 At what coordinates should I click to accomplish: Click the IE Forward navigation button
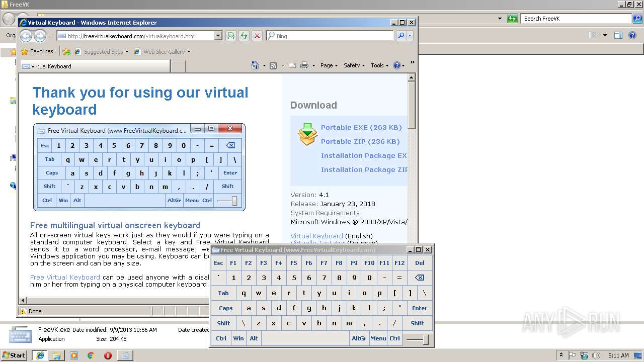[x=40, y=36]
